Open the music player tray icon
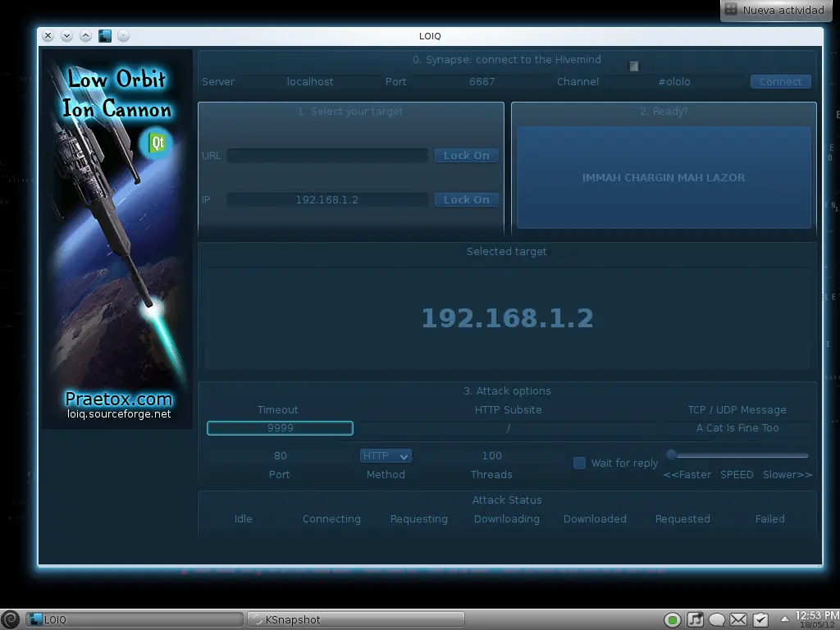Image resolution: width=840 pixels, height=630 pixels. (695, 620)
